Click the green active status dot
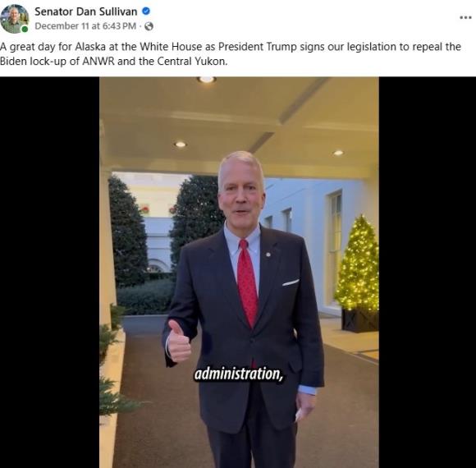476x468 pixels. 25,30
